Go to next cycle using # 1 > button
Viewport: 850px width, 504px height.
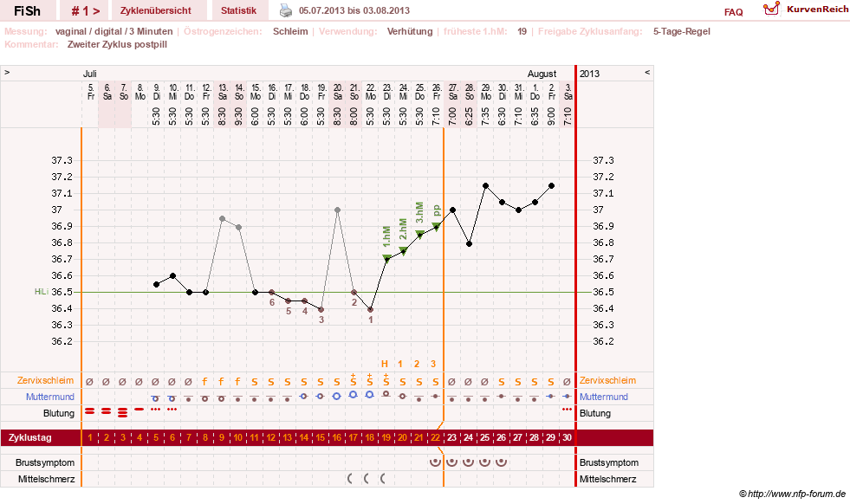click(x=86, y=10)
